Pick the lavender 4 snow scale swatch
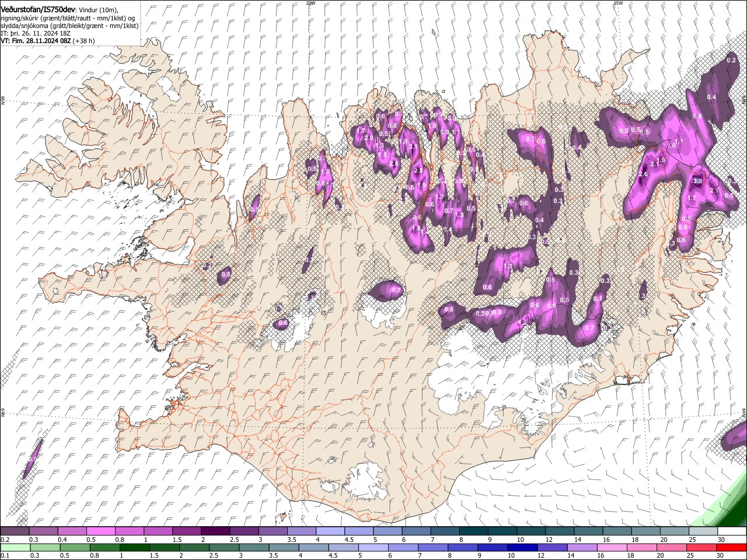The height and width of the screenshot is (560, 747). coord(330,531)
